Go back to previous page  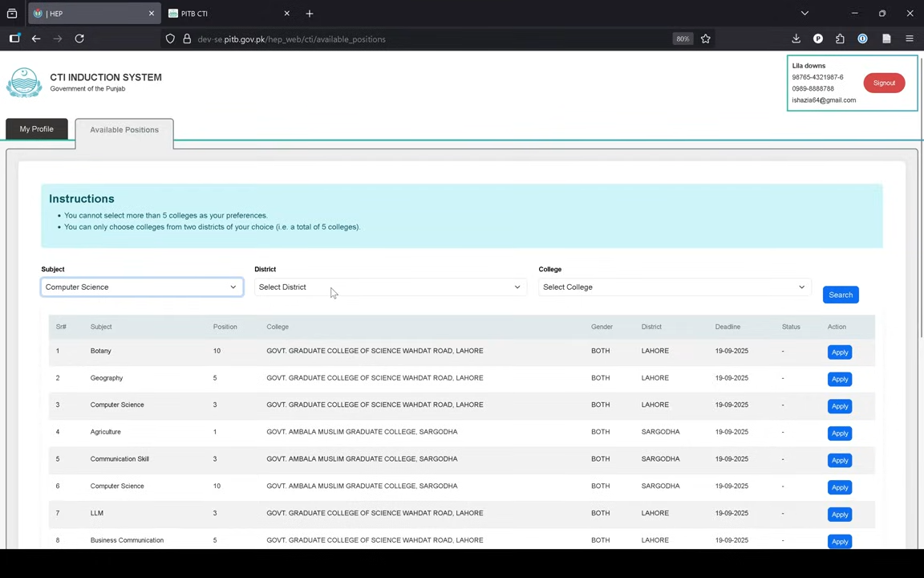(36, 39)
